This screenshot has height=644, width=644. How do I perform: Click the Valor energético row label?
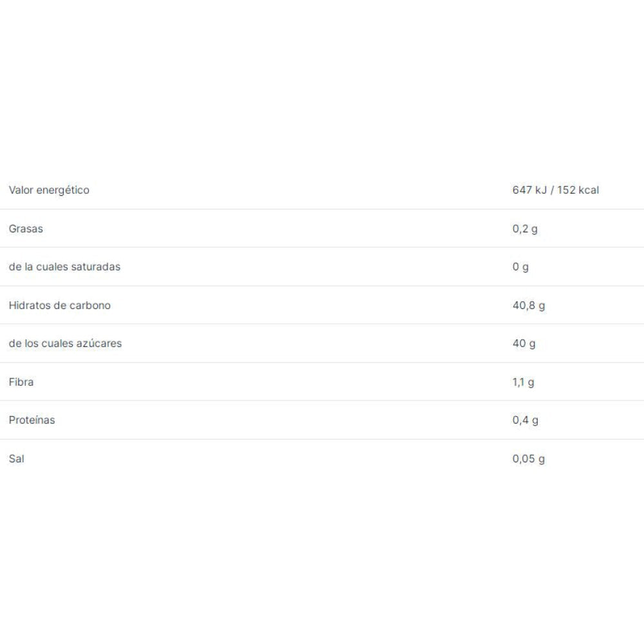click(49, 190)
